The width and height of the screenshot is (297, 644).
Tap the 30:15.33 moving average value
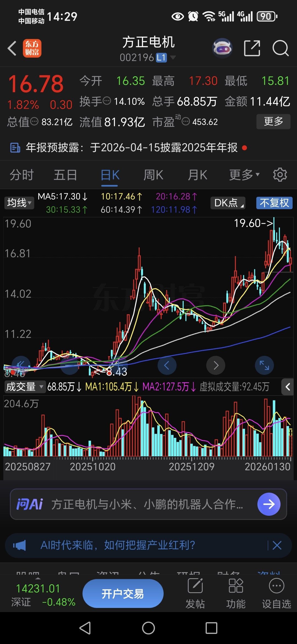[67, 210]
